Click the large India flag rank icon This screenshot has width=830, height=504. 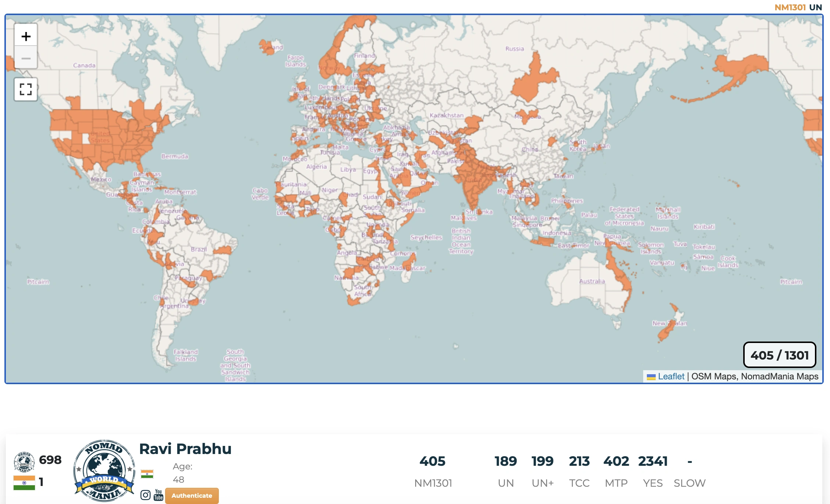tap(24, 483)
